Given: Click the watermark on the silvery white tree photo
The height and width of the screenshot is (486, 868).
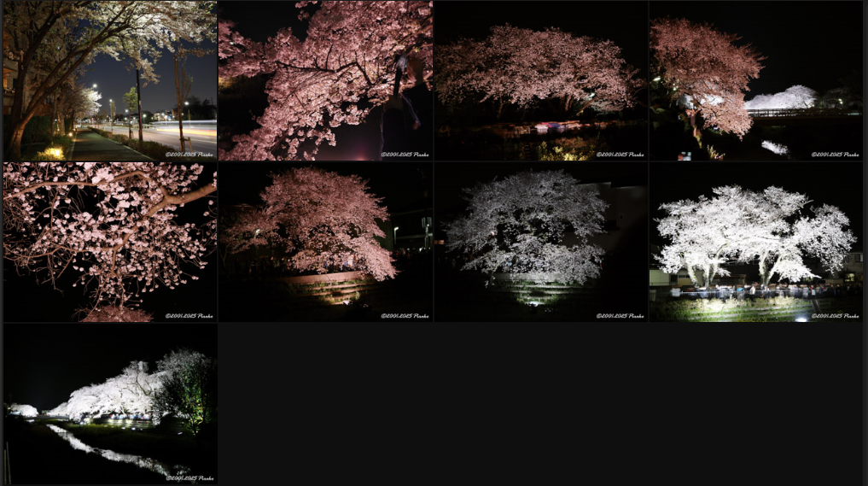Looking at the screenshot, I should (620, 316).
